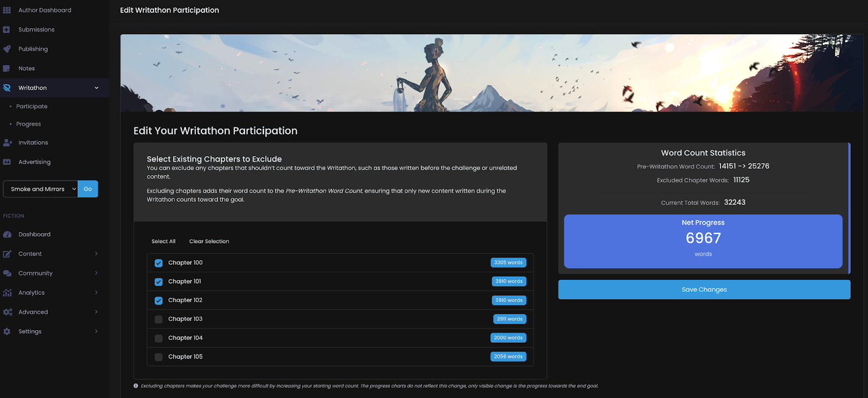Image resolution: width=868 pixels, height=398 pixels.
Task: Click the Go button beside fiction selector
Action: pos(88,189)
